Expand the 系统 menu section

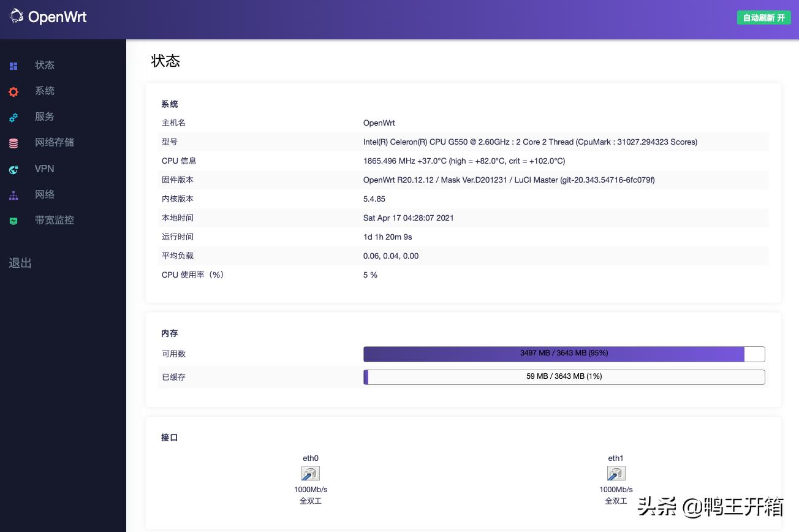45,91
